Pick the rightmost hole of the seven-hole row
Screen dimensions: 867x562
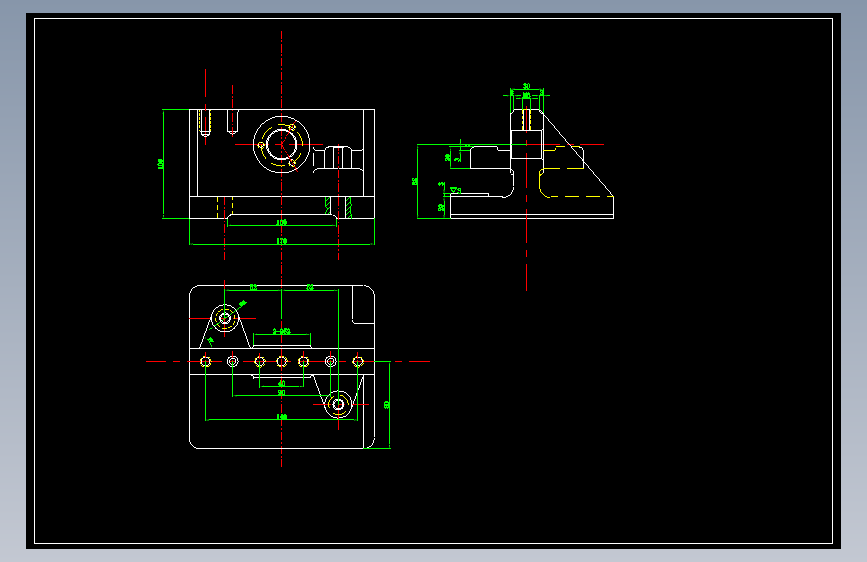pyautogui.click(x=358, y=362)
